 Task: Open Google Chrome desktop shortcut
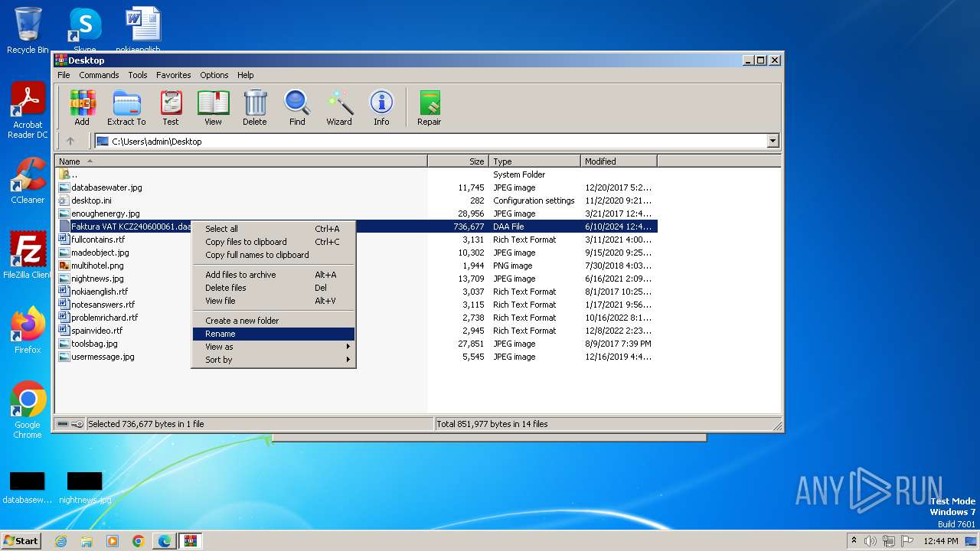point(28,410)
